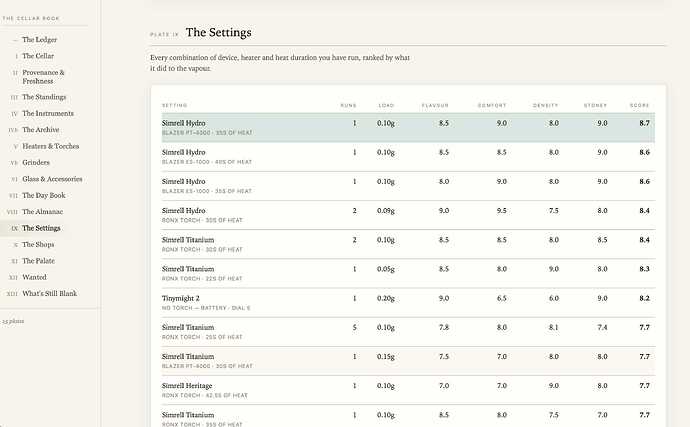Open Glass & Accessories plate
The image size is (690, 427).
(52, 179)
